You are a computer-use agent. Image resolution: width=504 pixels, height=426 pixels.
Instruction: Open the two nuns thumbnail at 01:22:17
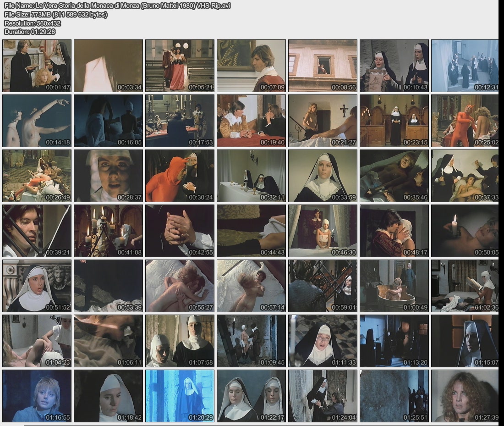point(251,396)
